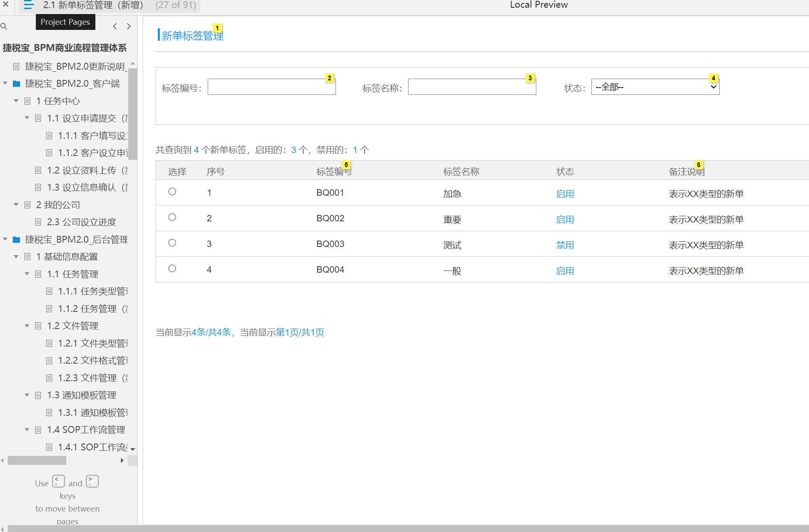
Task: Open footnote marker 2 on 标签编号 input
Action: pyautogui.click(x=329, y=78)
